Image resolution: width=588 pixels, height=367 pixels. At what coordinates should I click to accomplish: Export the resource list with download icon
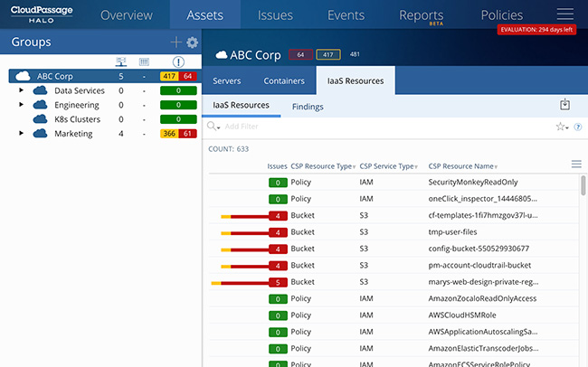564,105
